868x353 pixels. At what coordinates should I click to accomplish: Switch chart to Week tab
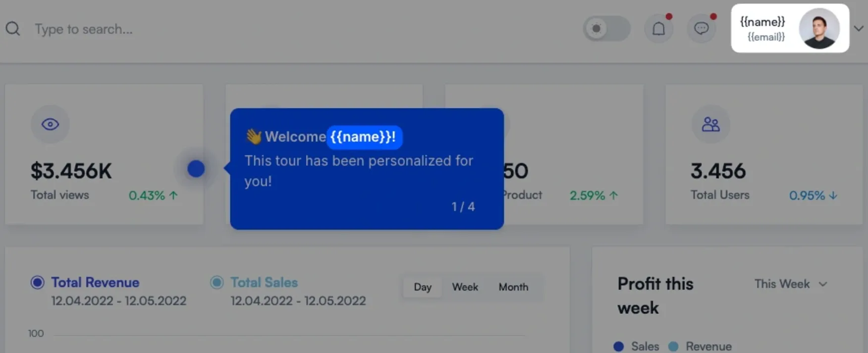tap(465, 287)
